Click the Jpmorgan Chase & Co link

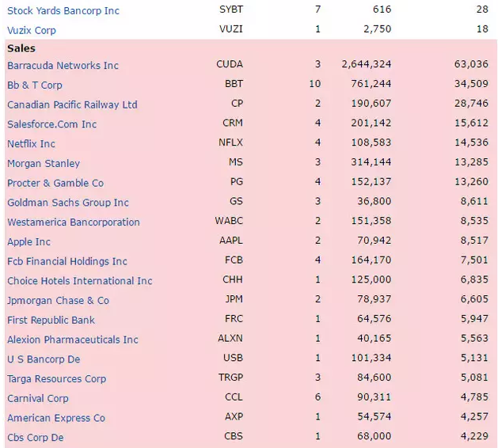[58, 301]
